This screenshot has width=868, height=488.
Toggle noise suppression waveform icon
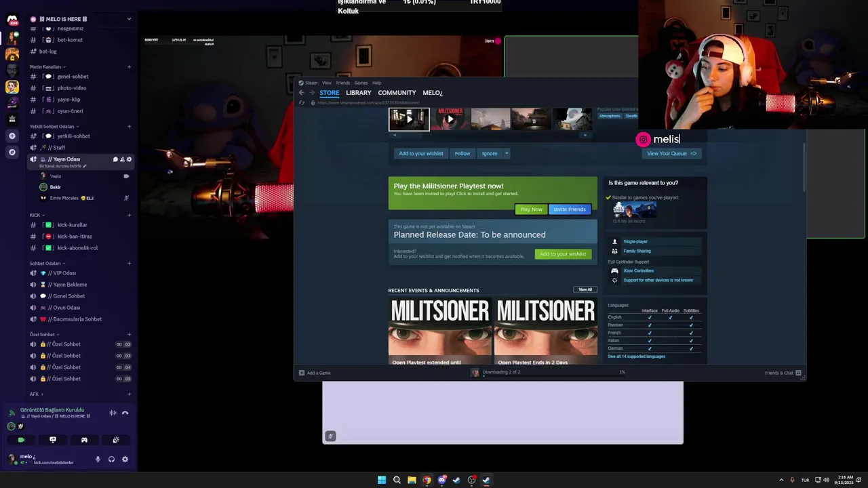pos(113,413)
